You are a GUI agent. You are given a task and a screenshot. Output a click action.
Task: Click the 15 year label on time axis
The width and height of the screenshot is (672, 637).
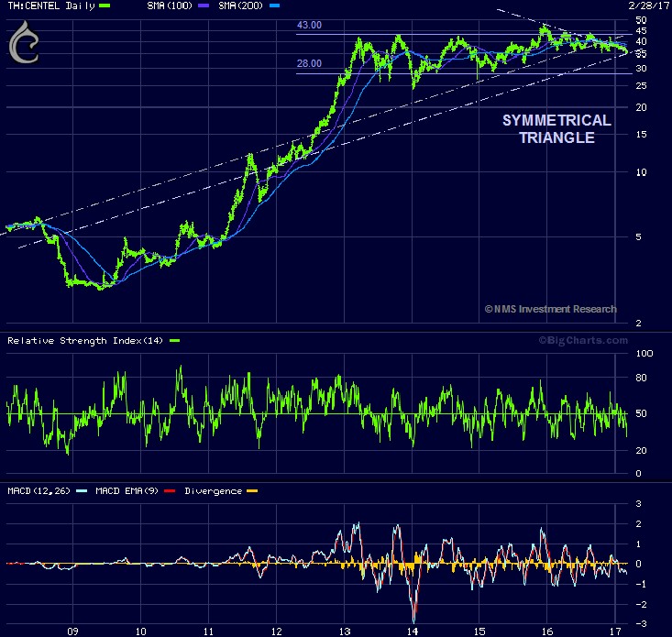(479, 631)
